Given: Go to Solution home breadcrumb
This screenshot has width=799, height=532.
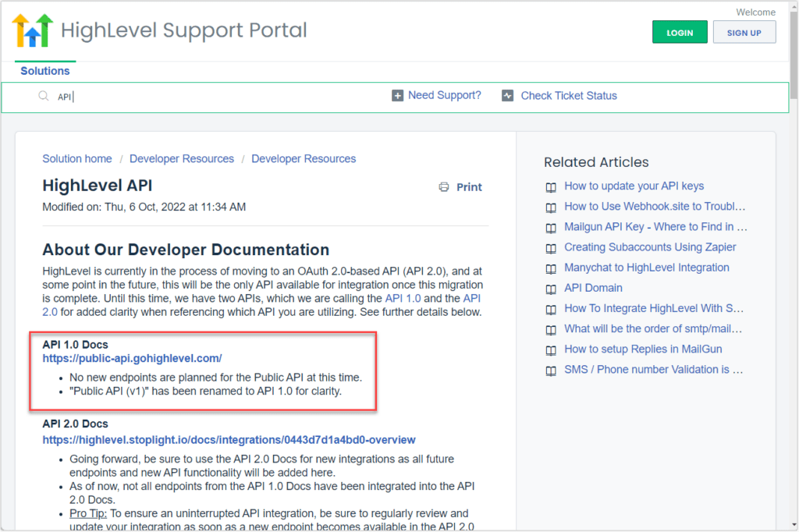Looking at the screenshot, I should coord(77,158).
